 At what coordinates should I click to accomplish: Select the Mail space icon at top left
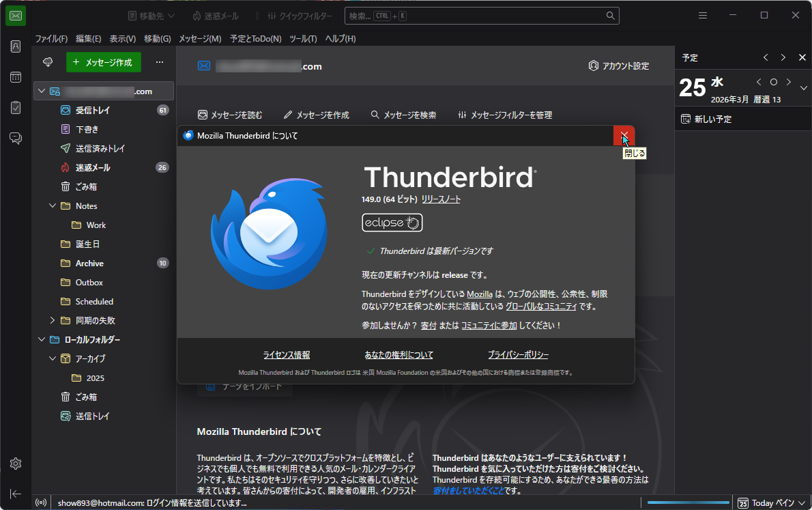pos(15,15)
